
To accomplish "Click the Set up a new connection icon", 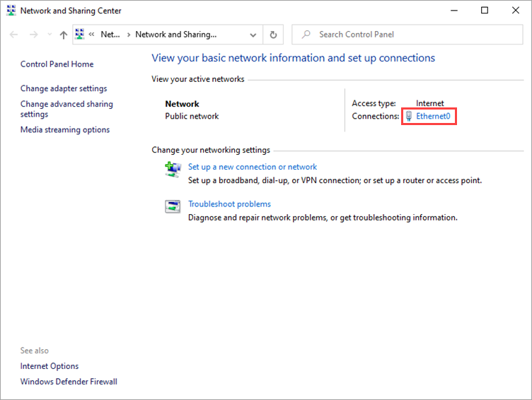I will (173, 169).
